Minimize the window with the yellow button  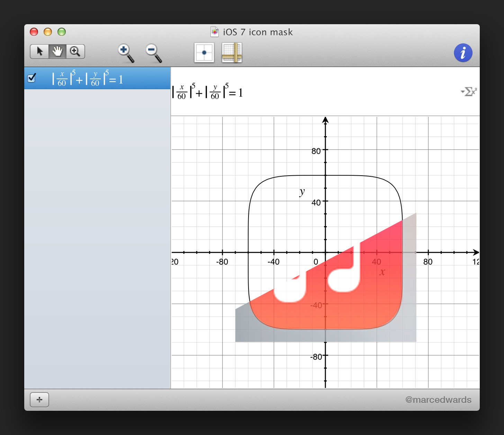[x=48, y=32]
